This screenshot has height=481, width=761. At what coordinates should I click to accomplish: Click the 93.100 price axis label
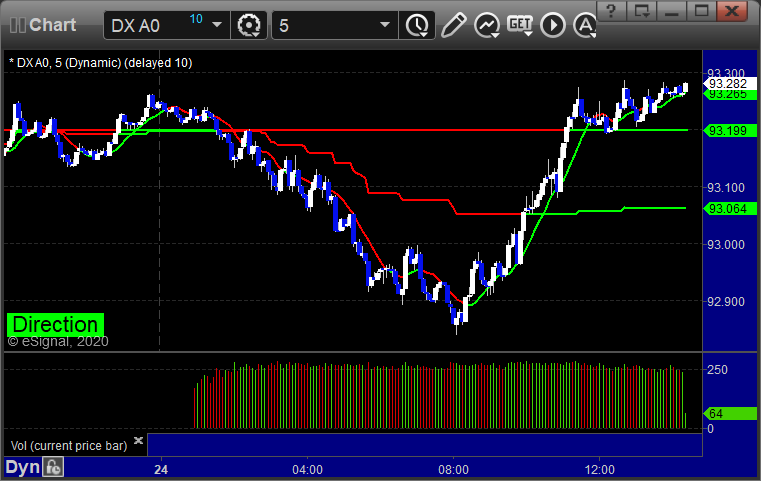coord(726,187)
